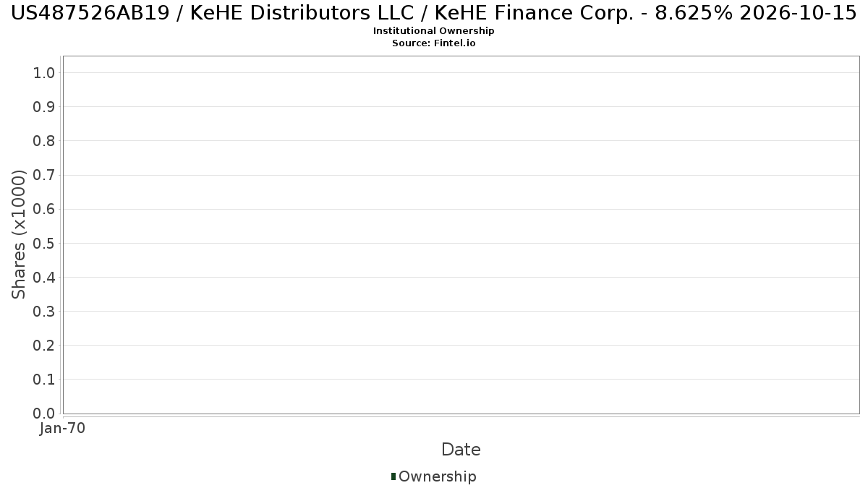868x488 pixels.
Task: Click the 0.2 y-axis tick label
Action: (x=44, y=346)
